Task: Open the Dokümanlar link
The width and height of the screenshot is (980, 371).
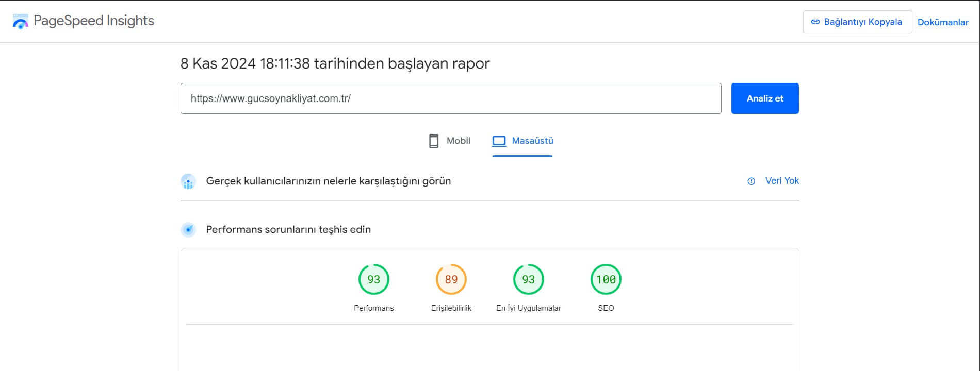Action: [943, 22]
